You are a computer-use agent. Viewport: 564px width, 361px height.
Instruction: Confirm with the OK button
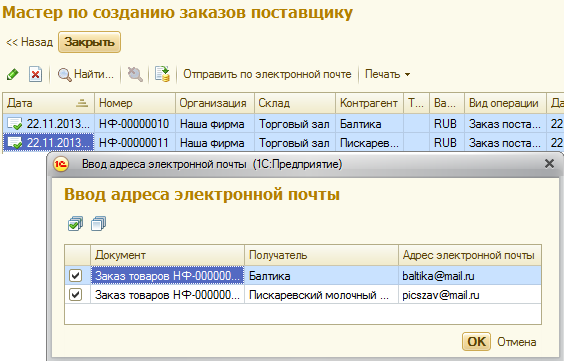pos(476,342)
